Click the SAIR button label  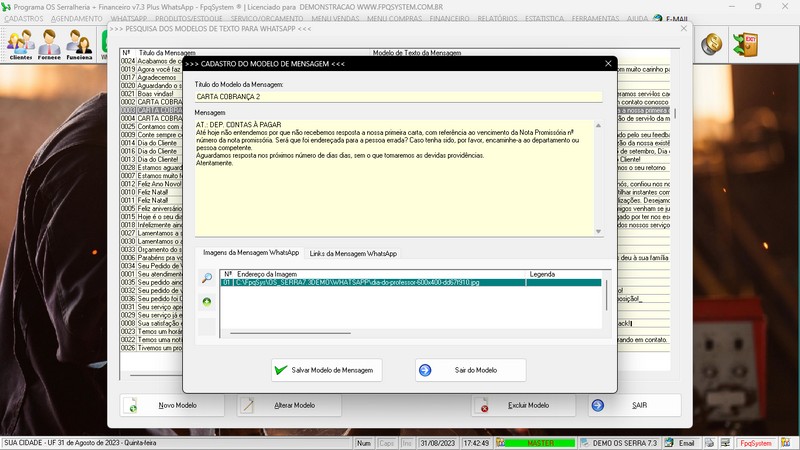[x=639, y=405]
